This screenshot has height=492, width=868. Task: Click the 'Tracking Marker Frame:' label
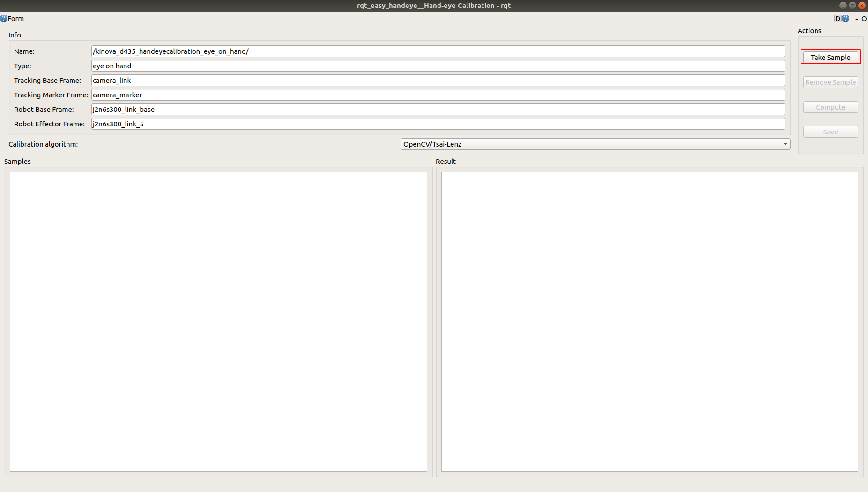tap(51, 95)
